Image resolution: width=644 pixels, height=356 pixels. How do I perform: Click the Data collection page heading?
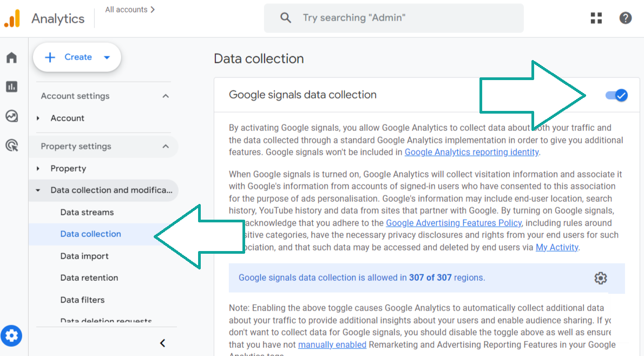click(259, 59)
